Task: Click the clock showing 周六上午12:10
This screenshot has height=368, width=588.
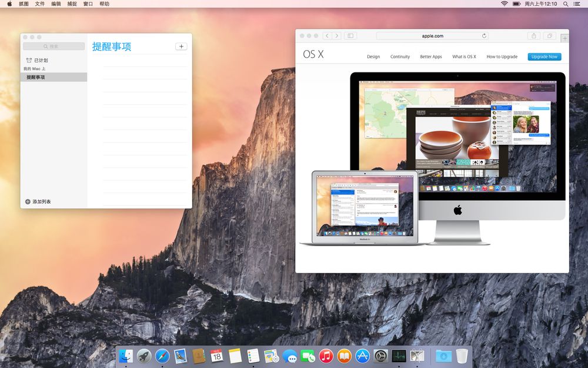Action: point(541,4)
